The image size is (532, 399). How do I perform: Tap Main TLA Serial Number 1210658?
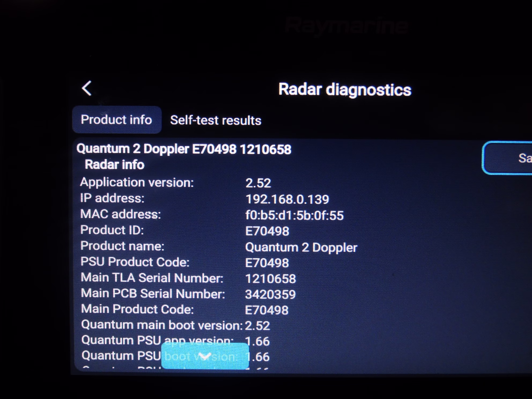pyautogui.click(x=271, y=279)
